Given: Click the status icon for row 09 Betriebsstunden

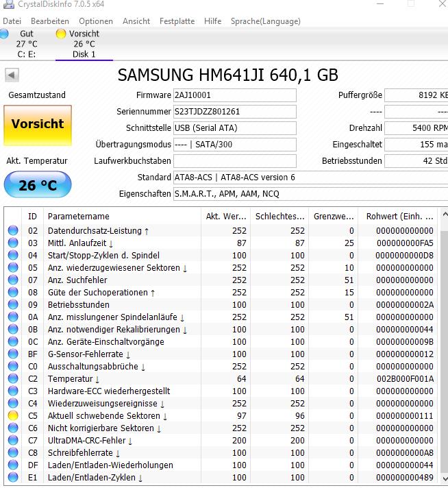Looking at the screenshot, I should click(13, 305).
